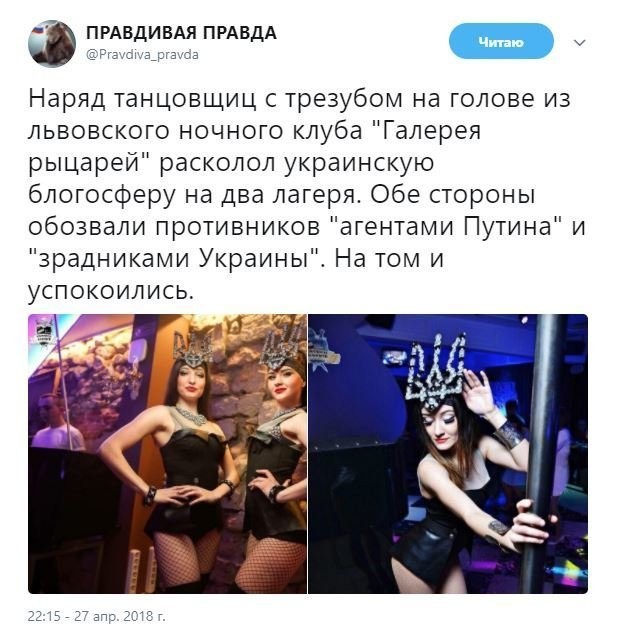The height and width of the screenshot is (630, 619).
Task: Open the ПРАВДИВАЯ ПРАВДА profile avatar
Action: tap(52, 43)
